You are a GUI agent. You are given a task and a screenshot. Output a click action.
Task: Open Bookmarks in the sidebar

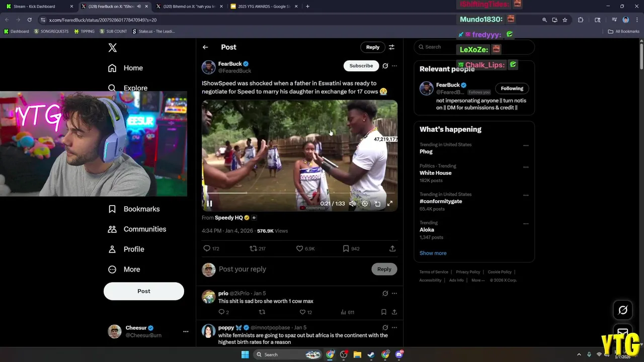point(134,209)
